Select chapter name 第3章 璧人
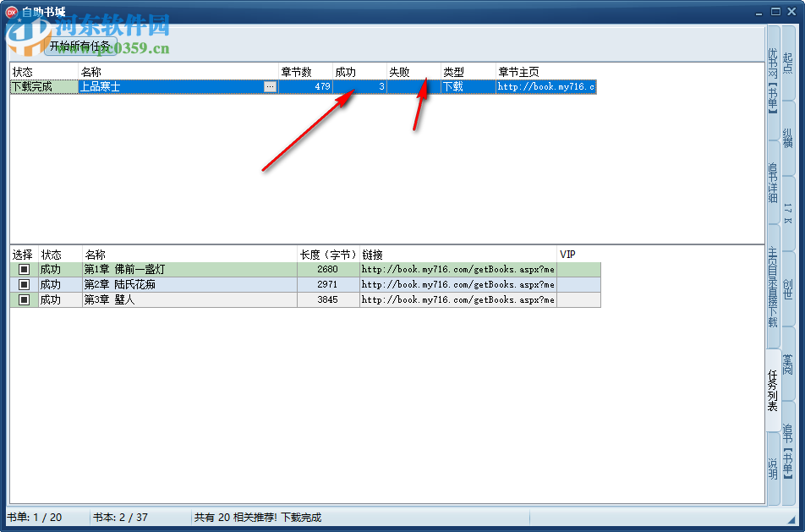This screenshot has width=805, height=532. tap(189, 300)
